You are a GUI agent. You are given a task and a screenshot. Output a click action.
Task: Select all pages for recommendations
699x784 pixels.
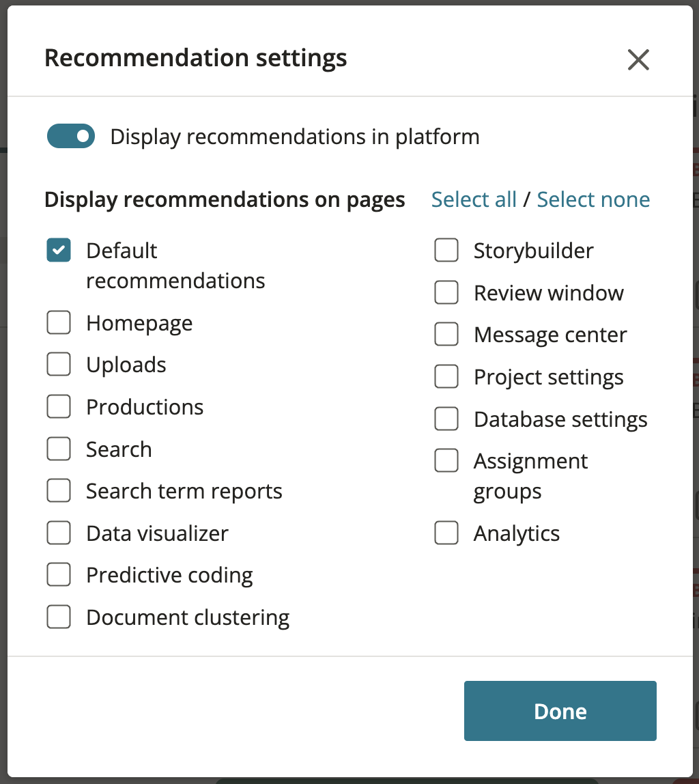click(474, 199)
